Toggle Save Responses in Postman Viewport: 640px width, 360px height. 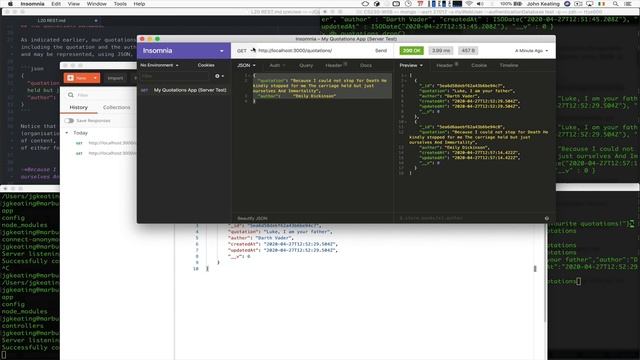coord(69,121)
